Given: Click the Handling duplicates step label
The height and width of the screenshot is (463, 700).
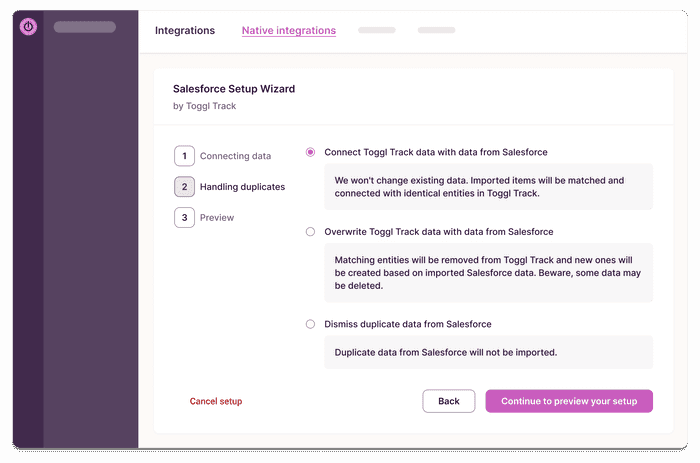Looking at the screenshot, I should click(x=242, y=187).
